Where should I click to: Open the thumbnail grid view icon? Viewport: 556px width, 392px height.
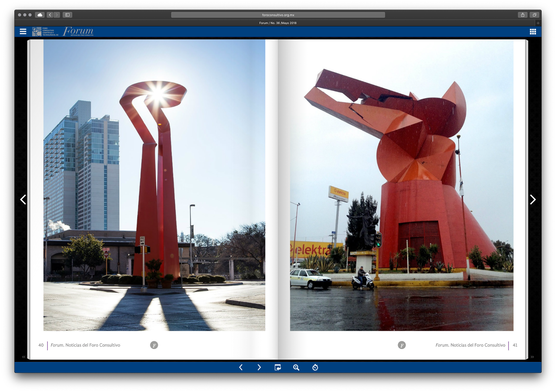click(533, 32)
